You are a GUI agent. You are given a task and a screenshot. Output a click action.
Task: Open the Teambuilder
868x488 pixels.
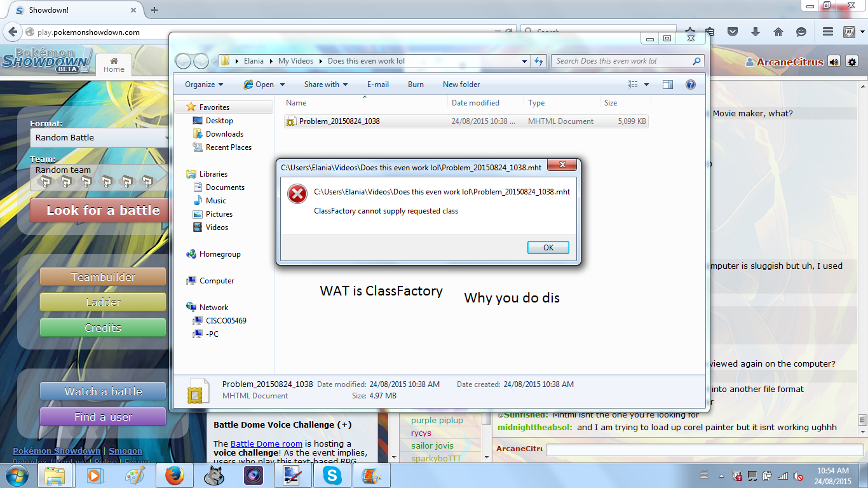103,277
